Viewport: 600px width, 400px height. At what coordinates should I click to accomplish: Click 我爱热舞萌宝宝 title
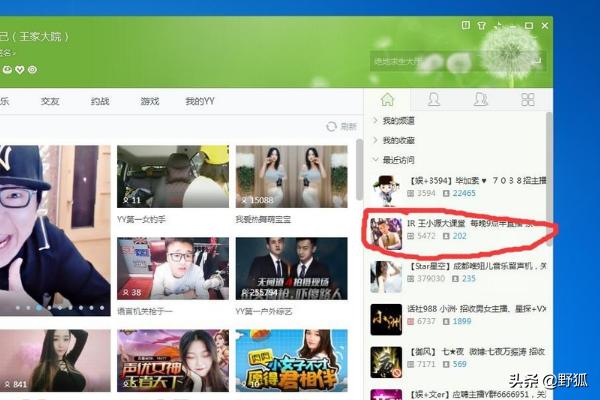[263, 220]
